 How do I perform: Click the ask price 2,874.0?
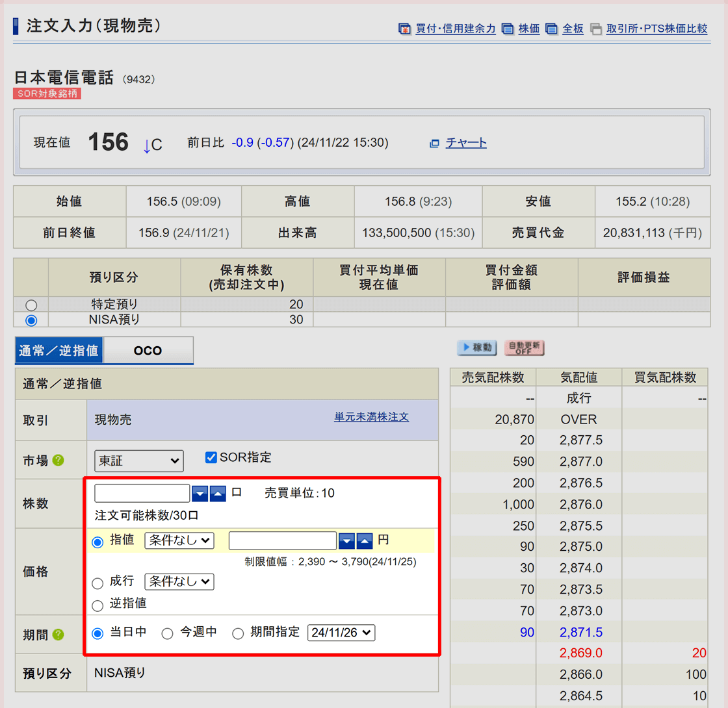[x=581, y=568]
